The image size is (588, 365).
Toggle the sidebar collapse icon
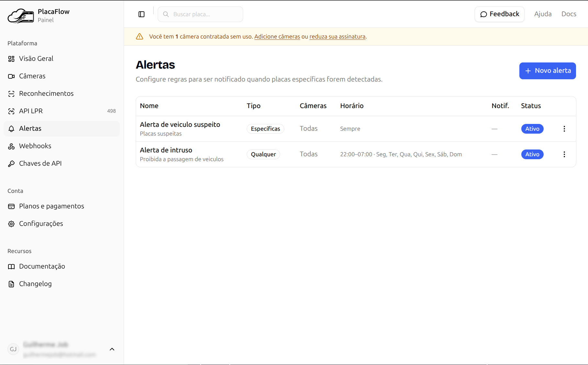[141, 14]
